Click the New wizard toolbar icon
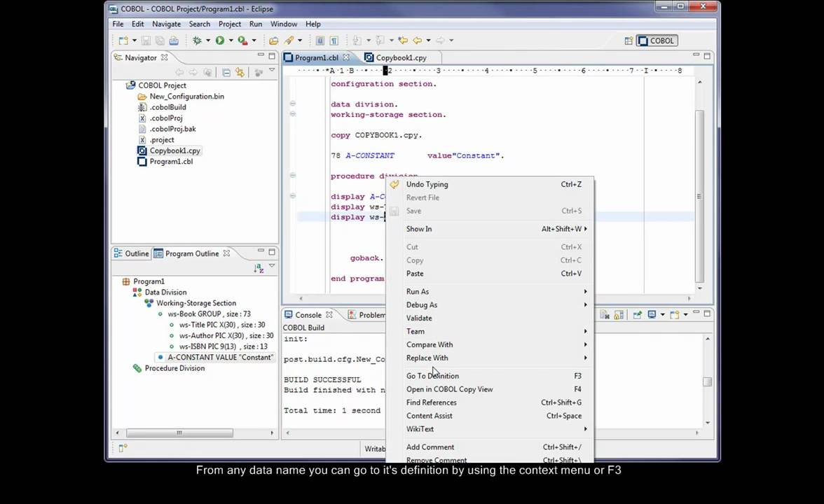 pyautogui.click(x=123, y=41)
